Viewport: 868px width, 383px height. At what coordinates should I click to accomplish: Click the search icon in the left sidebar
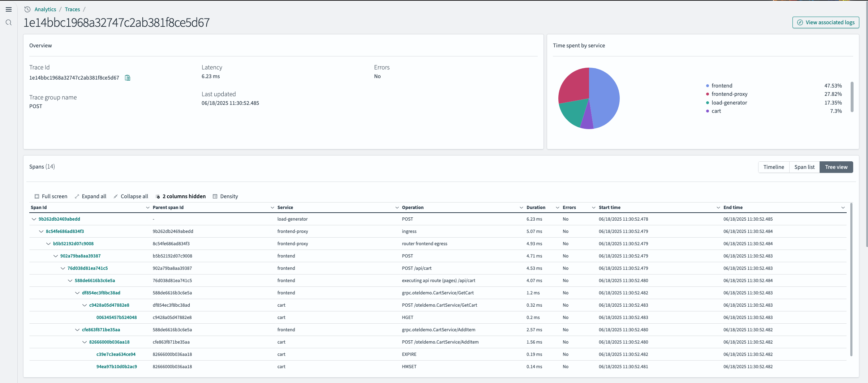click(x=9, y=22)
